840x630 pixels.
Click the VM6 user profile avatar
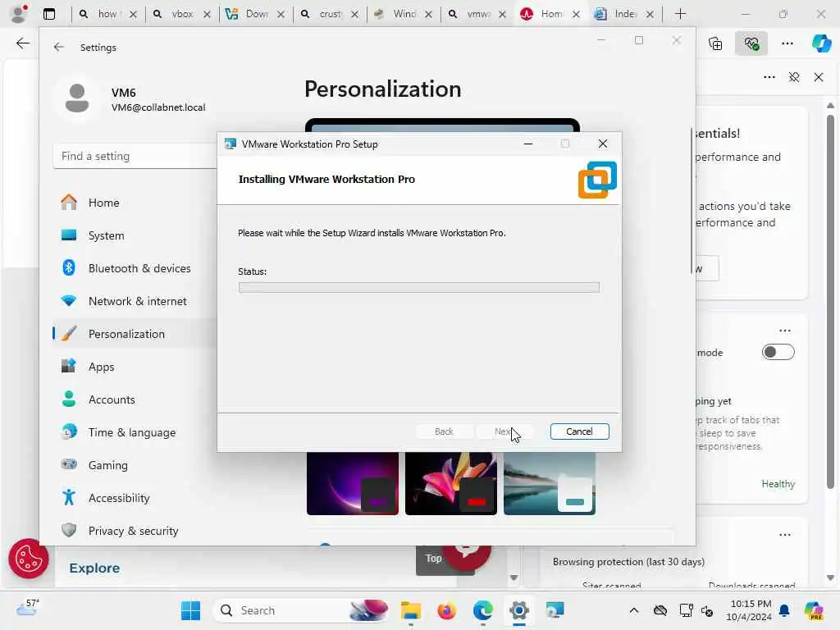pos(76,98)
